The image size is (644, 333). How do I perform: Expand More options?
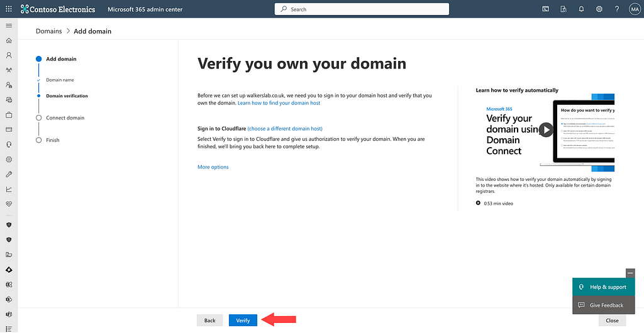[x=213, y=167]
